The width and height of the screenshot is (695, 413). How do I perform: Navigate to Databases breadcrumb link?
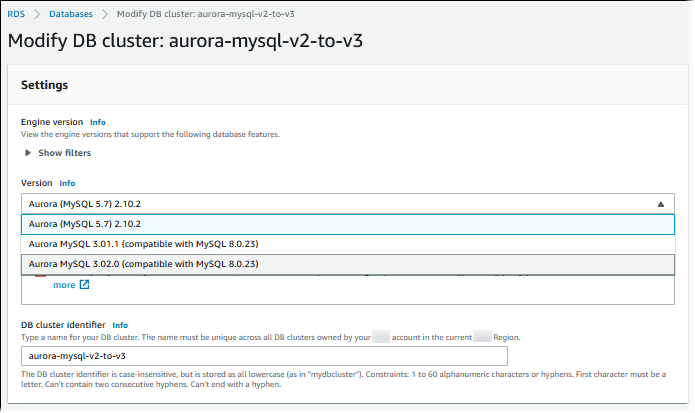[x=72, y=15]
